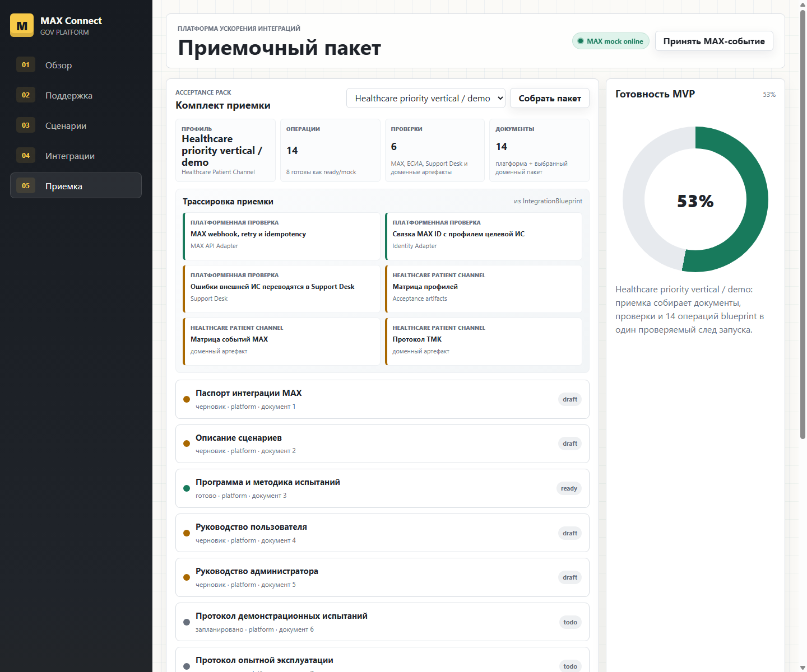
Task: Click the orange dot of Руководство пользователя
Action: pos(187,533)
